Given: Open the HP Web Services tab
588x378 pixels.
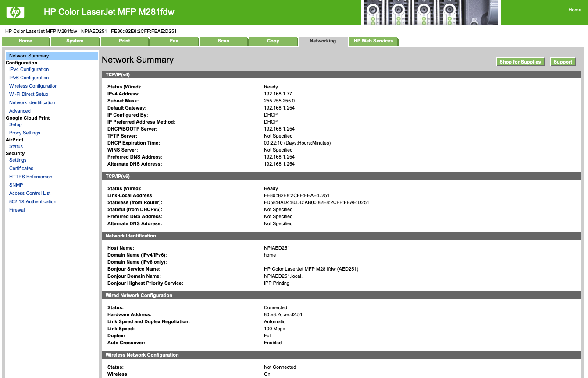Looking at the screenshot, I should (x=374, y=41).
